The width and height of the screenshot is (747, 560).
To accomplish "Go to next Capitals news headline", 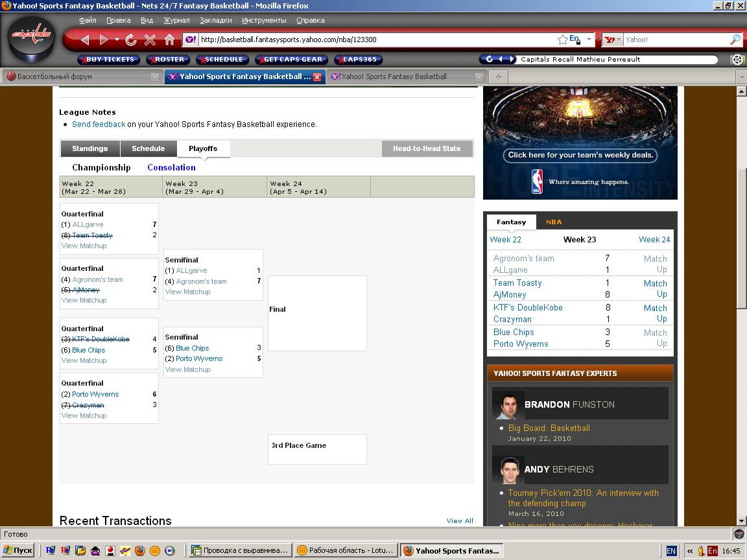I will pyautogui.click(x=512, y=59).
